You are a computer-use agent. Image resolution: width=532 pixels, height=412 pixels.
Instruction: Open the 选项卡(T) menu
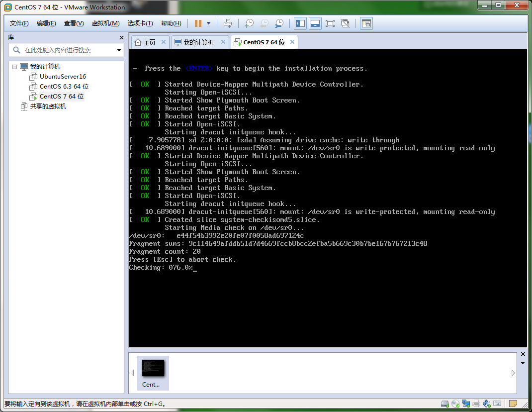click(140, 23)
